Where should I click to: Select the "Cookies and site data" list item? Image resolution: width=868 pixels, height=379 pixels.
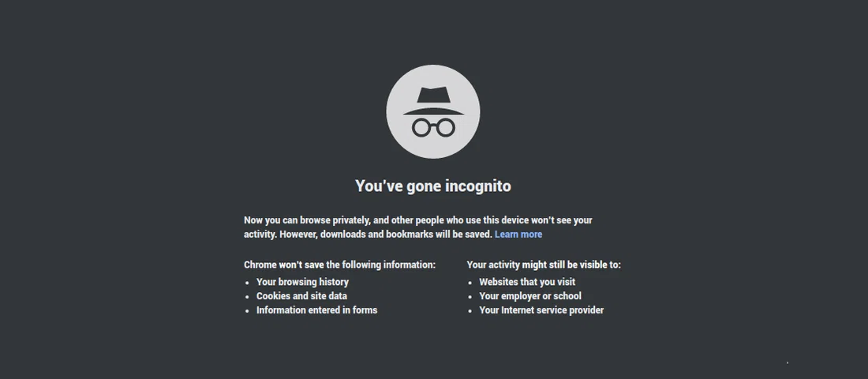(x=301, y=296)
